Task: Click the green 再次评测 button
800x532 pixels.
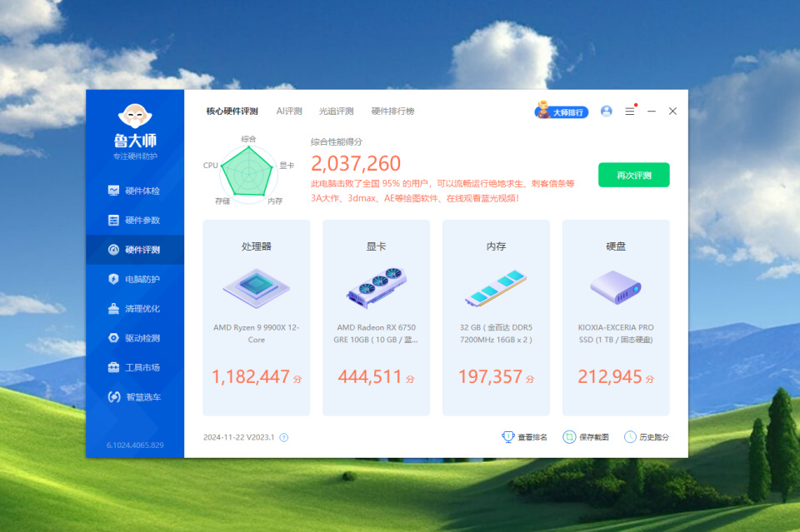Action: [x=633, y=175]
